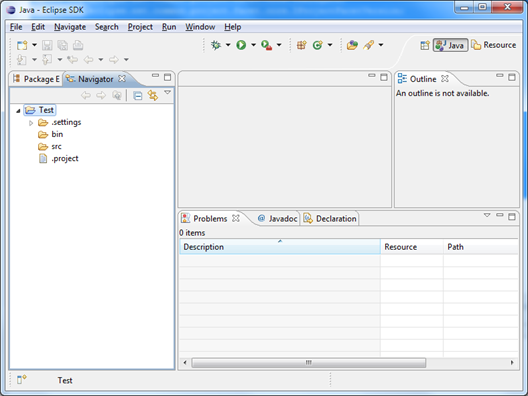Click the Navigator Back arrow icon

pos(86,96)
